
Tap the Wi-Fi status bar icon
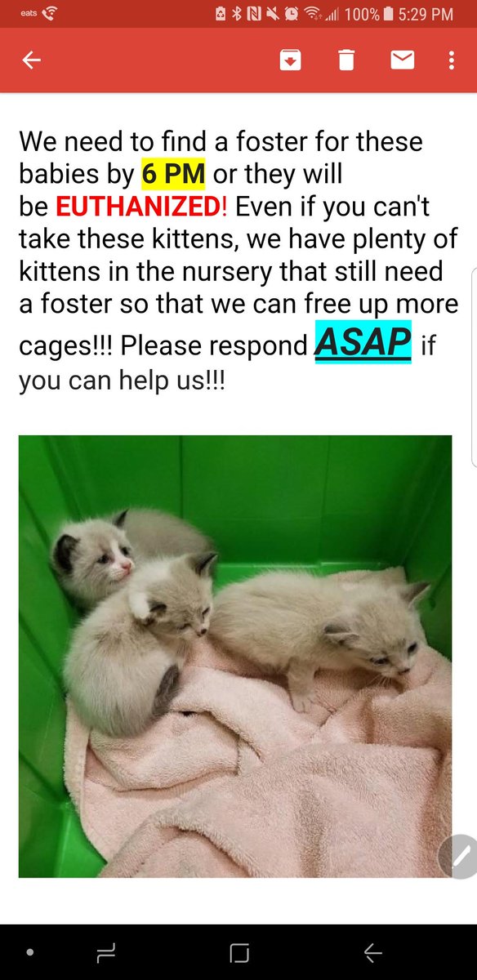(312, 14)
